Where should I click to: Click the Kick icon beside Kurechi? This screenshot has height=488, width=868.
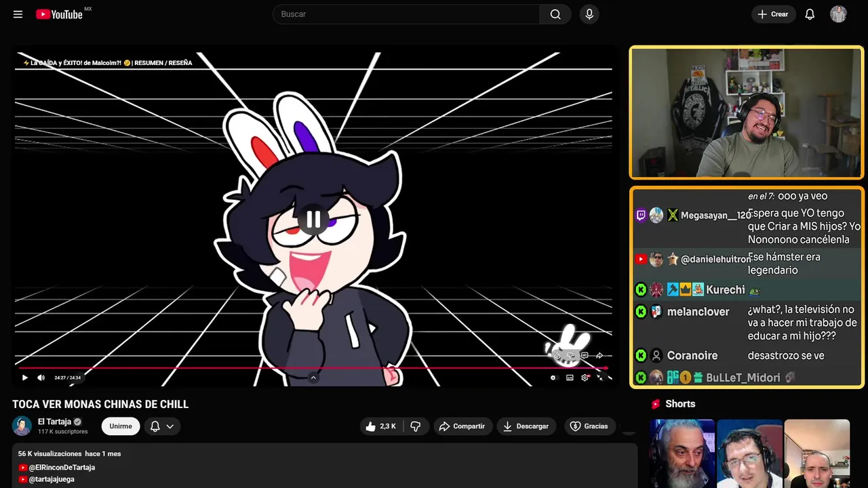click(641, 289)
